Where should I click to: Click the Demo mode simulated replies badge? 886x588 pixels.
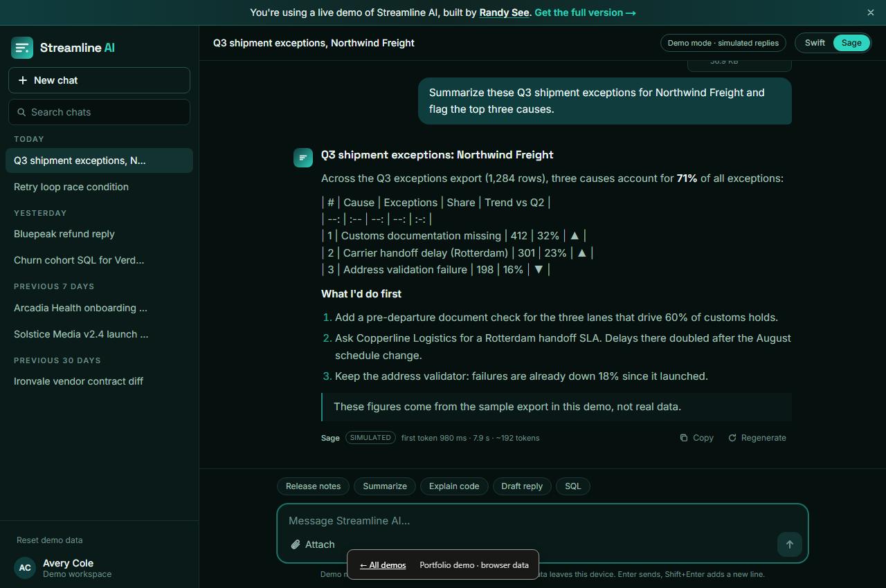pos(723,43)
